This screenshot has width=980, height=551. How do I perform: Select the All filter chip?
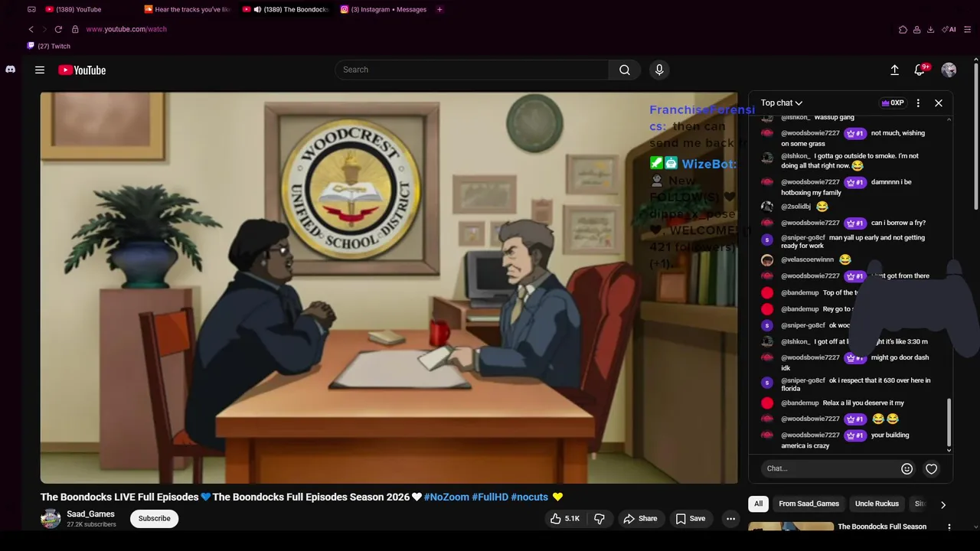tap(758, 504)
